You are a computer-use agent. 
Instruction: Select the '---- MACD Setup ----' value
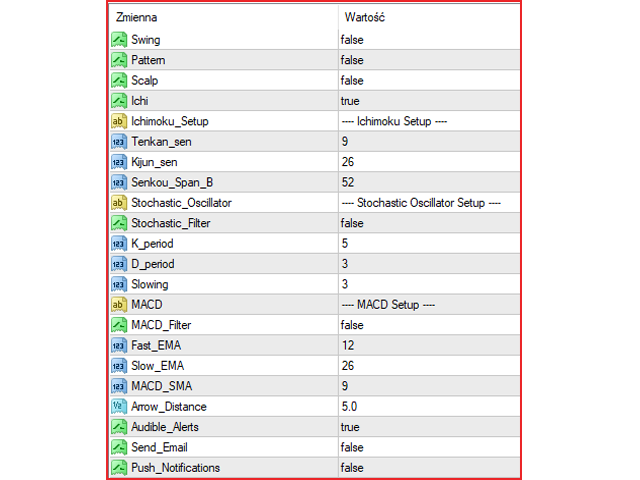[388, 304]
